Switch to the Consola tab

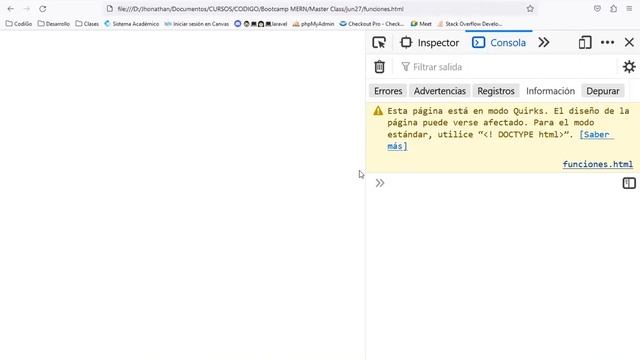click(x=499, y=42)
